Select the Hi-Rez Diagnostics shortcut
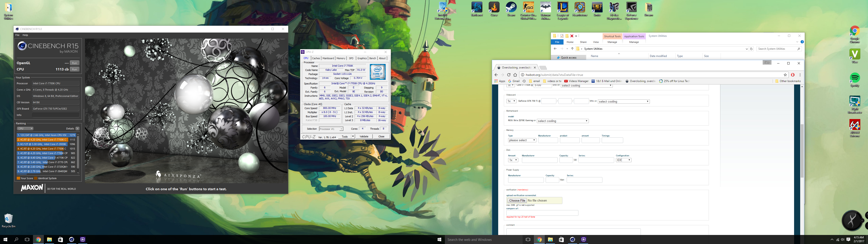The image size is (868, 244). click(614, 11)
